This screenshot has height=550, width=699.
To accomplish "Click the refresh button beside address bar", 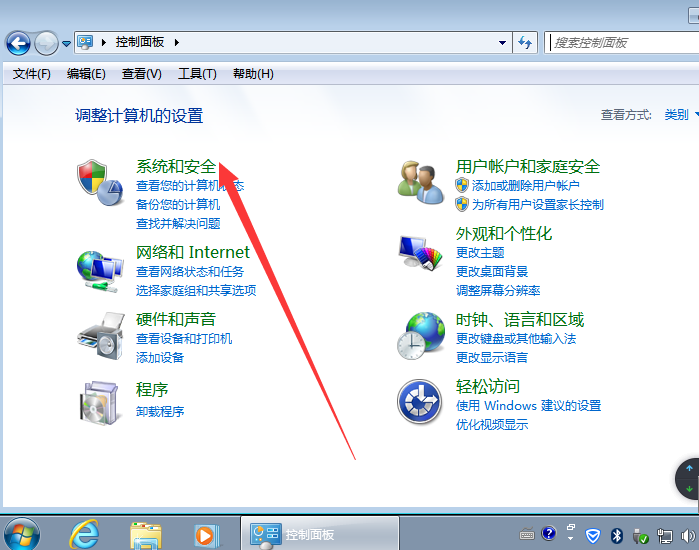I will (x=525, y=43).
